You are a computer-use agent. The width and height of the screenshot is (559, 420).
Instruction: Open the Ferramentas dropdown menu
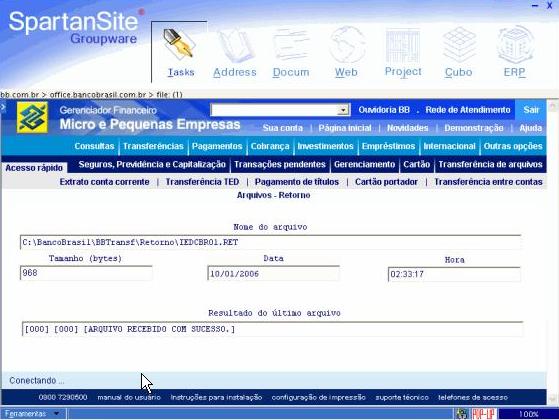pyautogui.click(x=32, y=414)
